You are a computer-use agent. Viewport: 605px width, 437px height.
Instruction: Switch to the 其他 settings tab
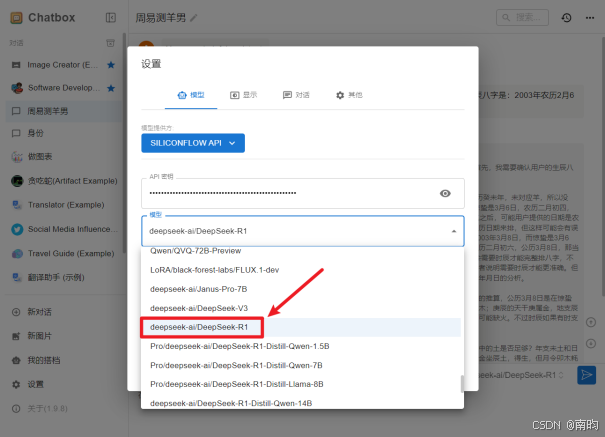point(349,95)
